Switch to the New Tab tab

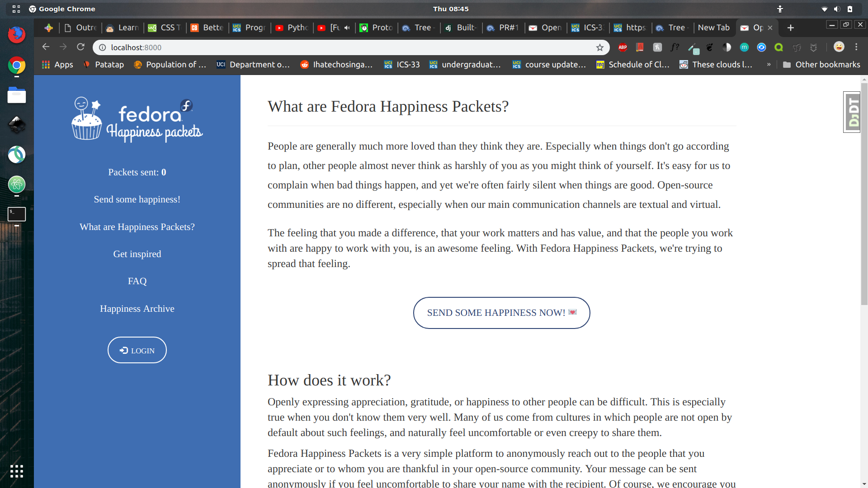pyautogui.click(x=714, y=28)
